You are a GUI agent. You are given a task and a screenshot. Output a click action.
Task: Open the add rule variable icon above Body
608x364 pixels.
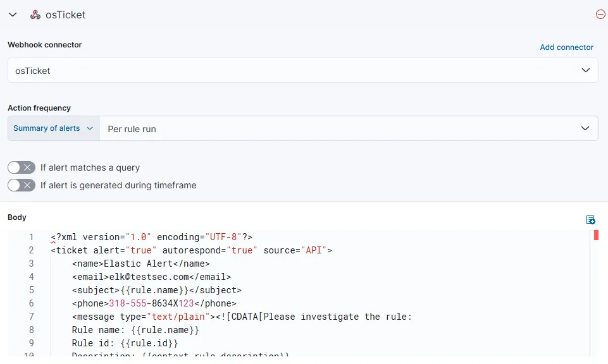590,219
